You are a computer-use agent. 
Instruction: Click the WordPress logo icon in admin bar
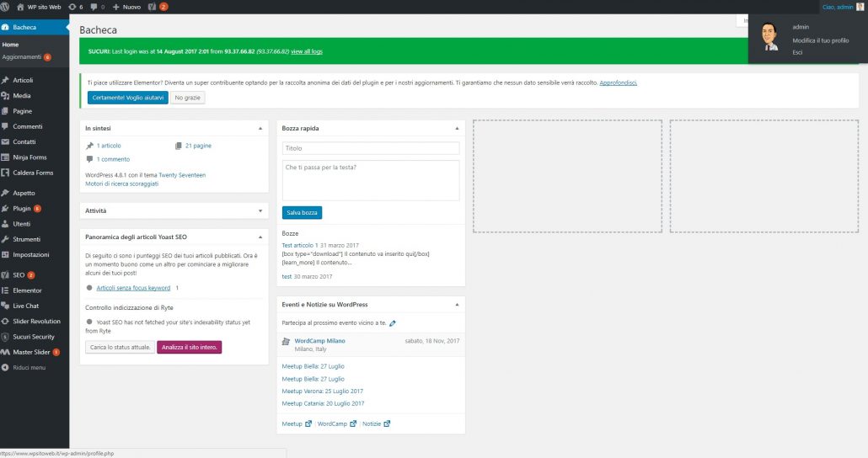pos(7,6)
